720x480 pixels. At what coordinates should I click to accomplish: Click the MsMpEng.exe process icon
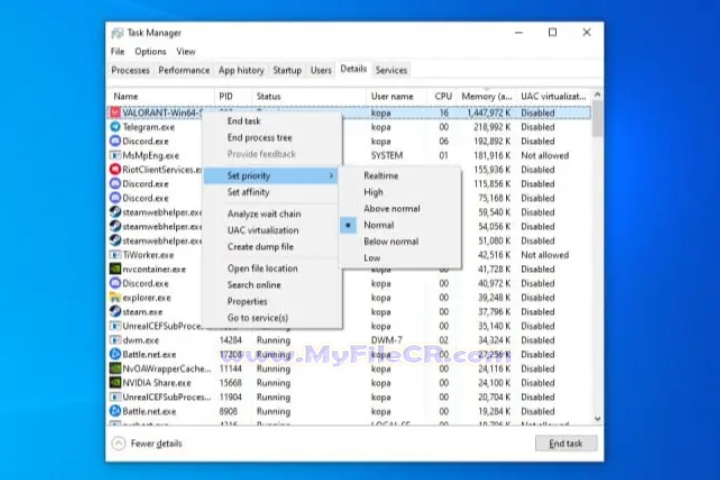[115, 155]
